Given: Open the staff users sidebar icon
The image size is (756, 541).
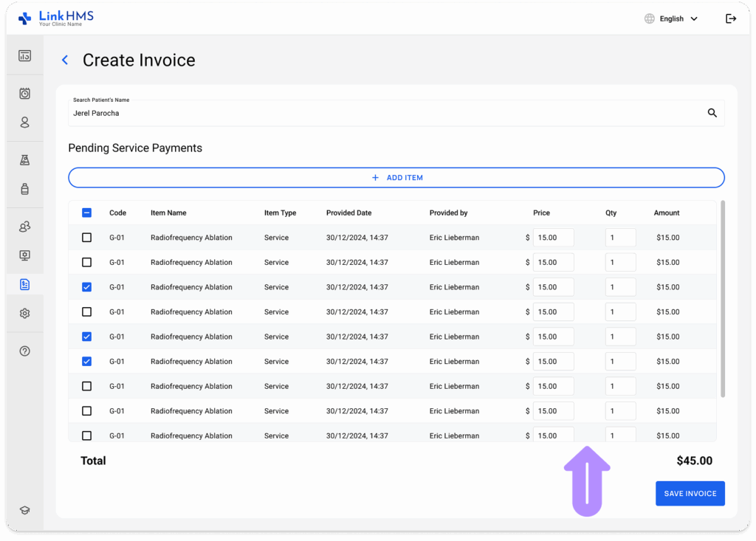Looking at the screenshot, I should (x=24, y=227).
